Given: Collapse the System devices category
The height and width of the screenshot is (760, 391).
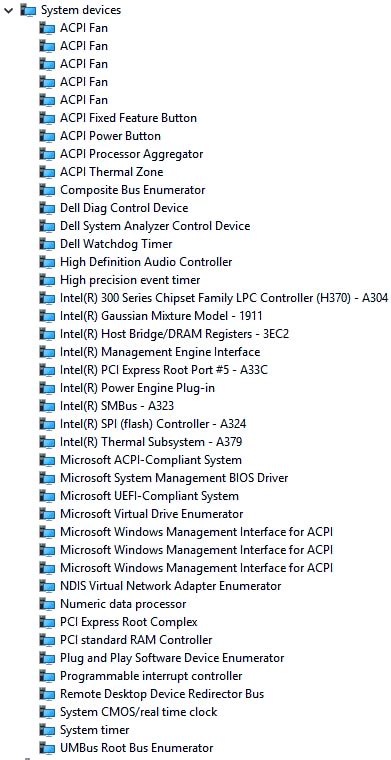Looking at the screenshot, I should pos(8,10).
